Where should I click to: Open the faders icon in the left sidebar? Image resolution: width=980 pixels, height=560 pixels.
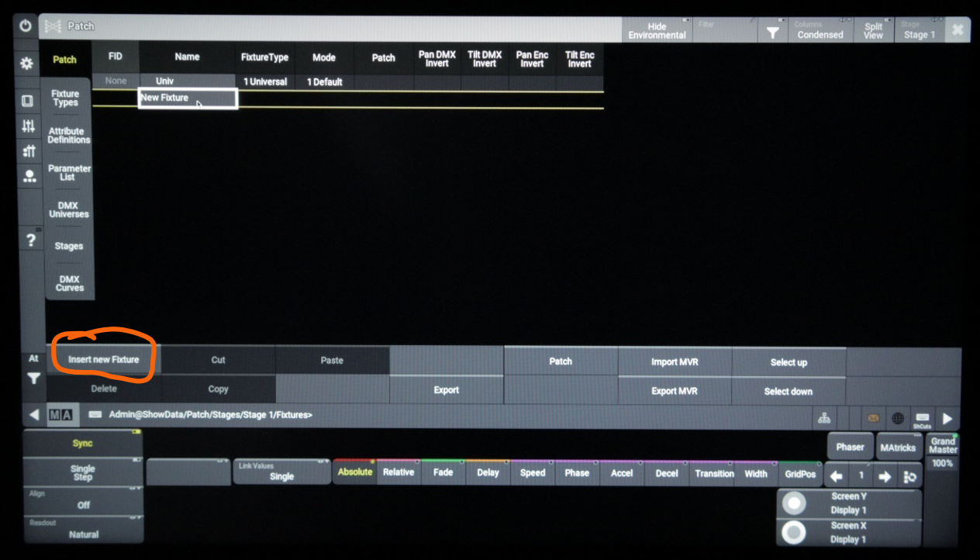point(28,126)
